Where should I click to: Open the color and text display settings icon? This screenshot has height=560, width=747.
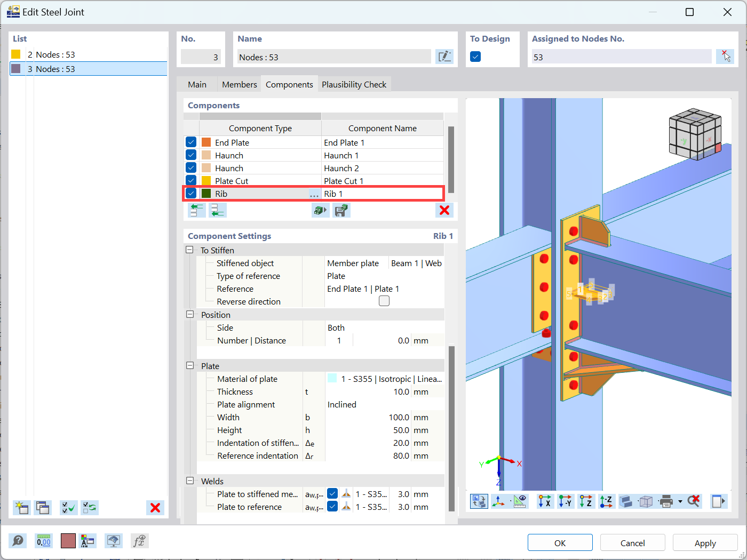click(88, 541)
